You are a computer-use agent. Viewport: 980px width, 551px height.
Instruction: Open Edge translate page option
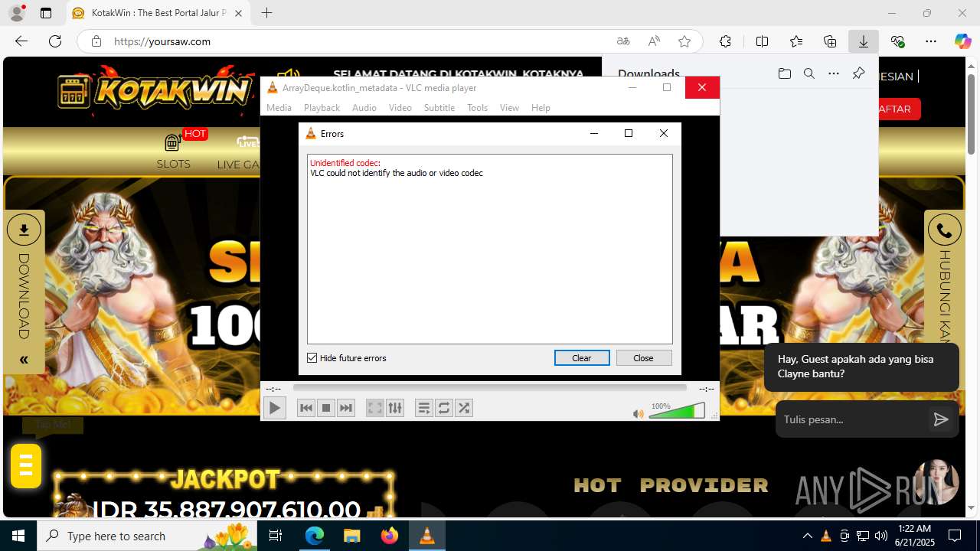(623, 41)
